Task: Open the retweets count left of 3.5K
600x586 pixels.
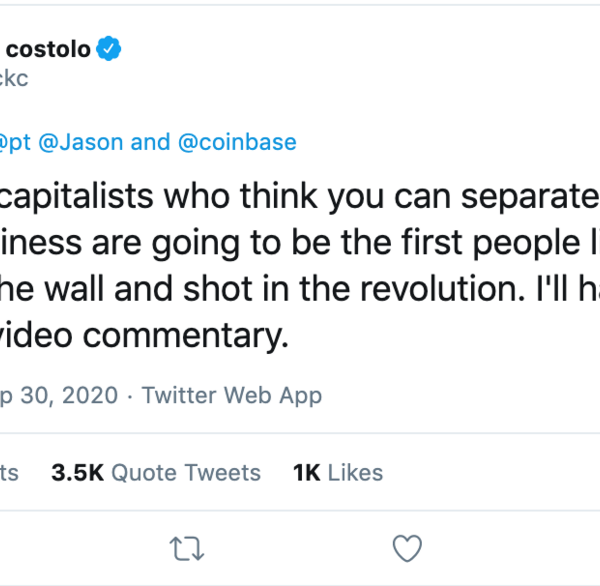Action: click(x=10, y=472)
